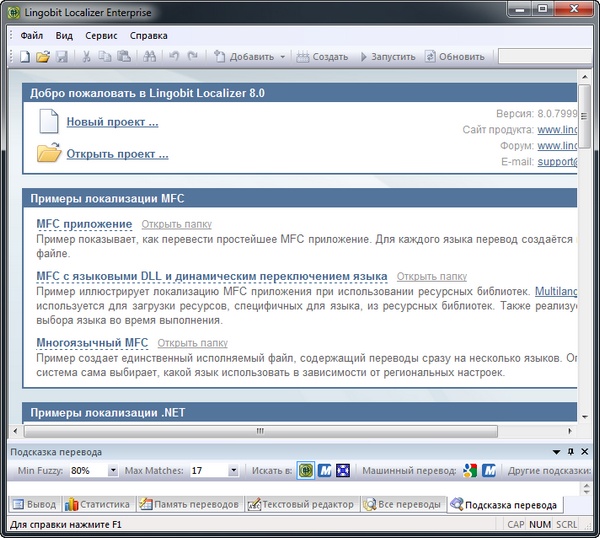Click the vertical scrollbar down arrow
This screenshot has height=538, width=600.
pyautogui.click(x=585, y=417)
